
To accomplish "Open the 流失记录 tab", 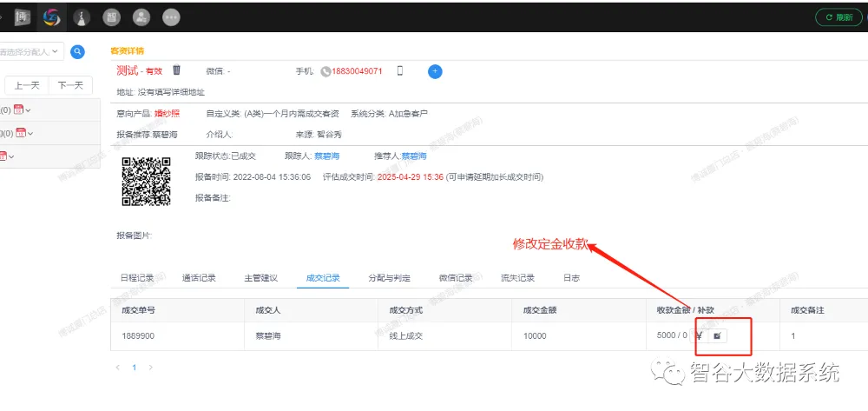I will click(x=517, y=278).
